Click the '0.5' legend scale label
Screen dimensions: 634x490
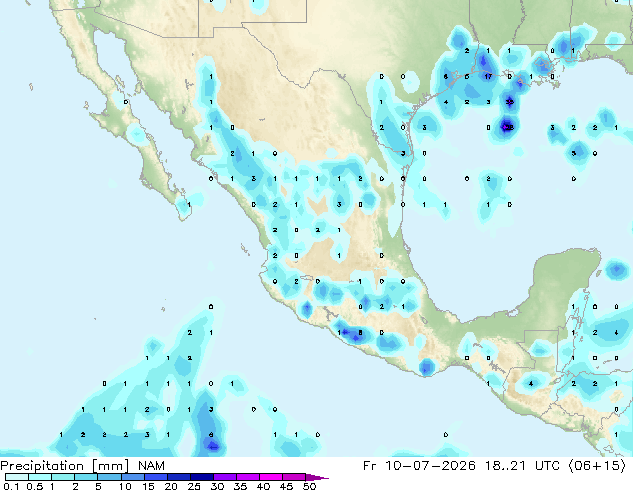click(35, 486)
